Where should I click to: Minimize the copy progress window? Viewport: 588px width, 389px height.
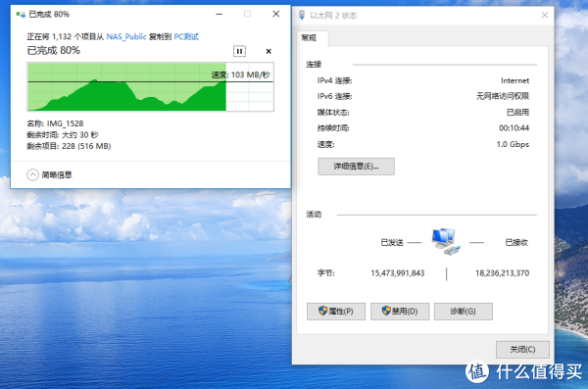coord(220,15)
